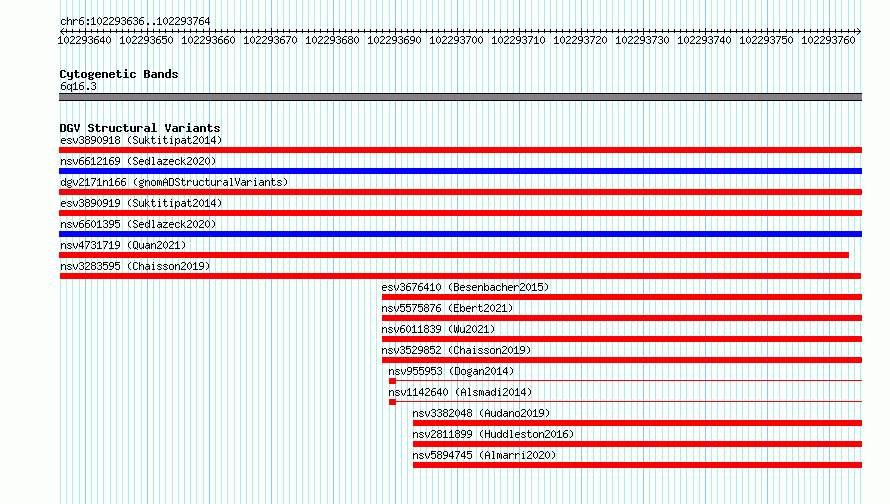Click ruler position 102293710
The height and width of the screenshot is (504, 890).
[x=518, y=40]
